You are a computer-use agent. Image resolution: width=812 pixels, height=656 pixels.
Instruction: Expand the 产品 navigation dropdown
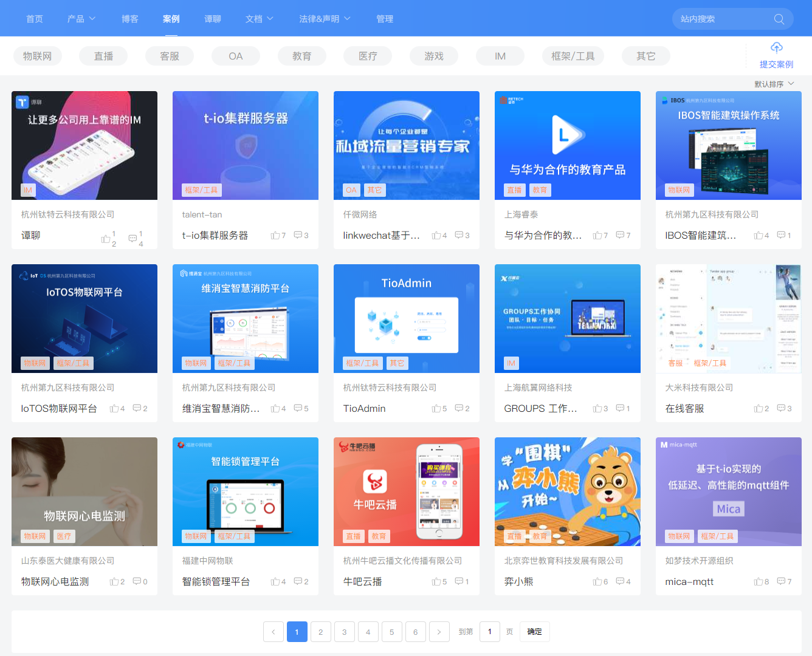coord(81,19)
